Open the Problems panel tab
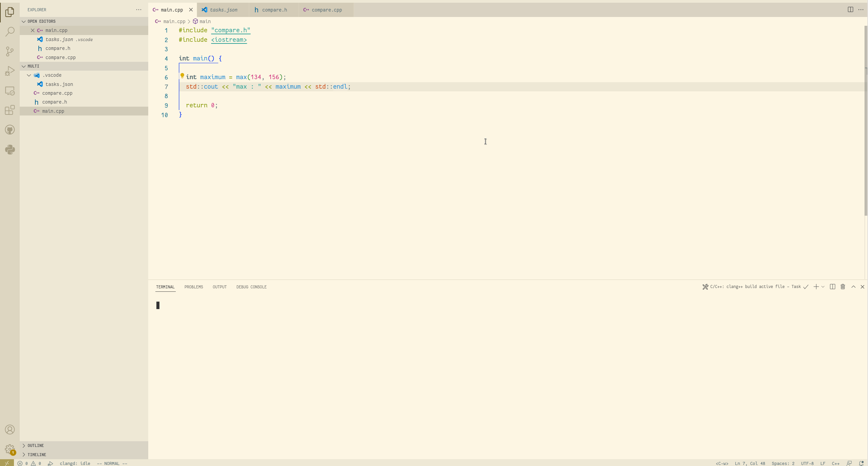Image resolution: width=868 pixels, height=466 pixels. pos(193,287)
